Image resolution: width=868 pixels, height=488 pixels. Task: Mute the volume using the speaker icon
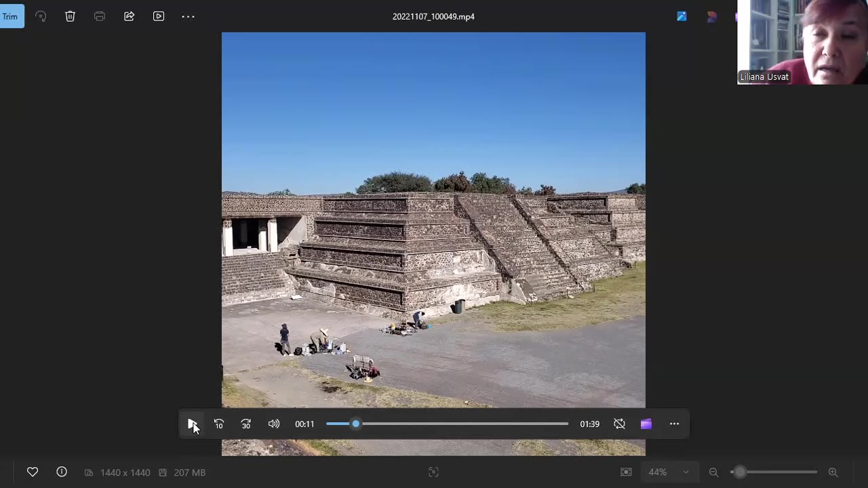tap(274, 424)
